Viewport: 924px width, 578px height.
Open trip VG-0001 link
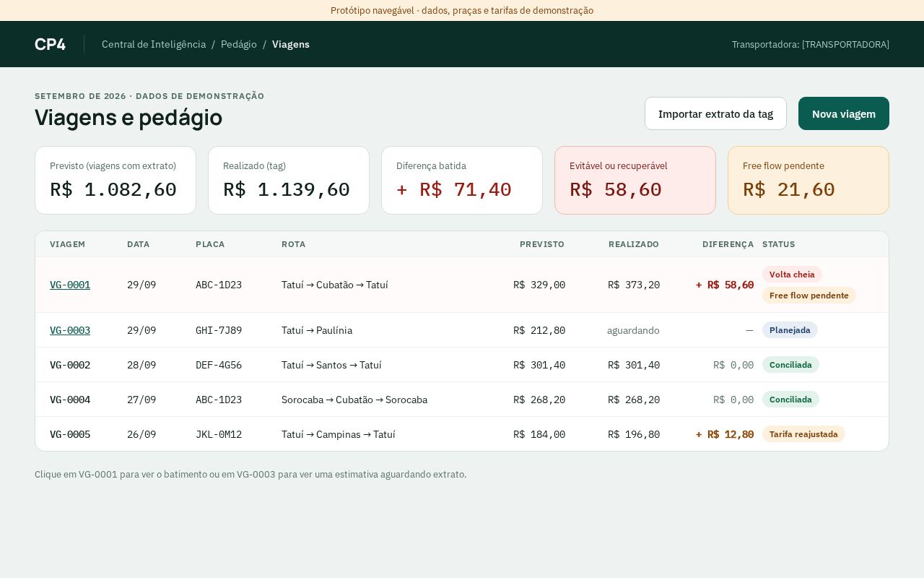(x=70, y=285)
